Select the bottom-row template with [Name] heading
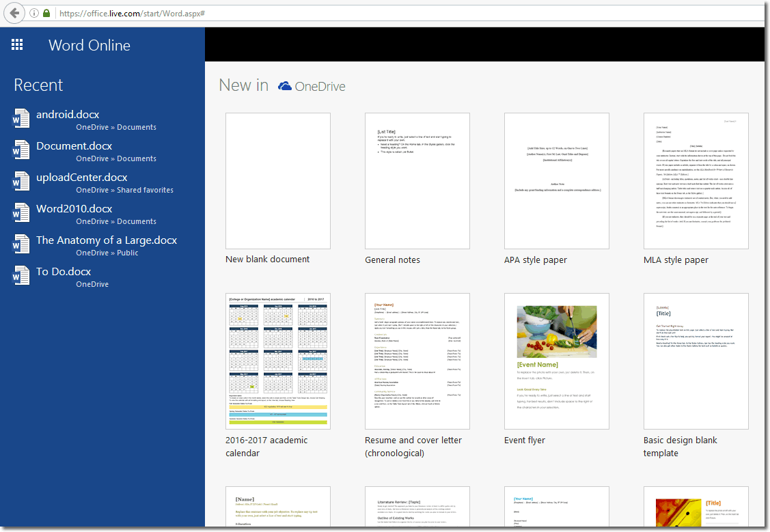 tap(278, 507)
